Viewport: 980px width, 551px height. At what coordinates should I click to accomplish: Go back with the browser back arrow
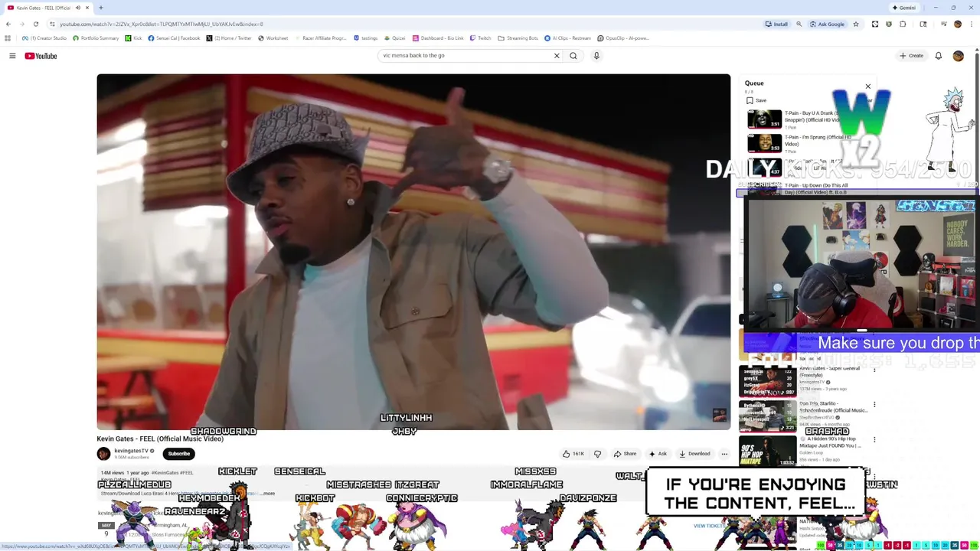pos(8,24)
